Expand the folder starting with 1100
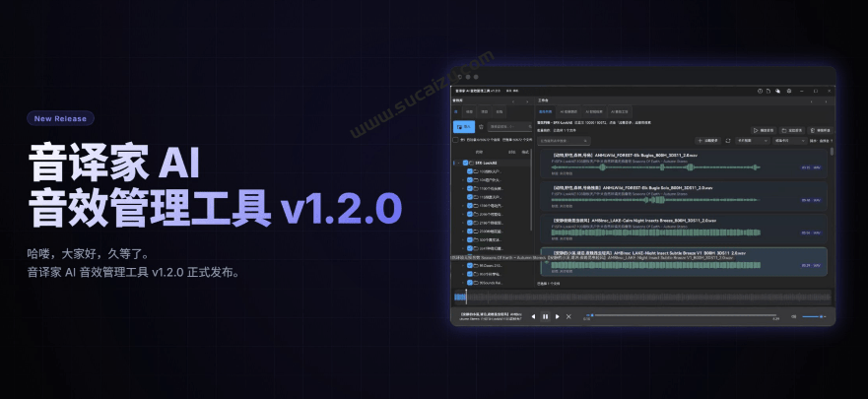868x399 pixels. [x=463, y=188]
